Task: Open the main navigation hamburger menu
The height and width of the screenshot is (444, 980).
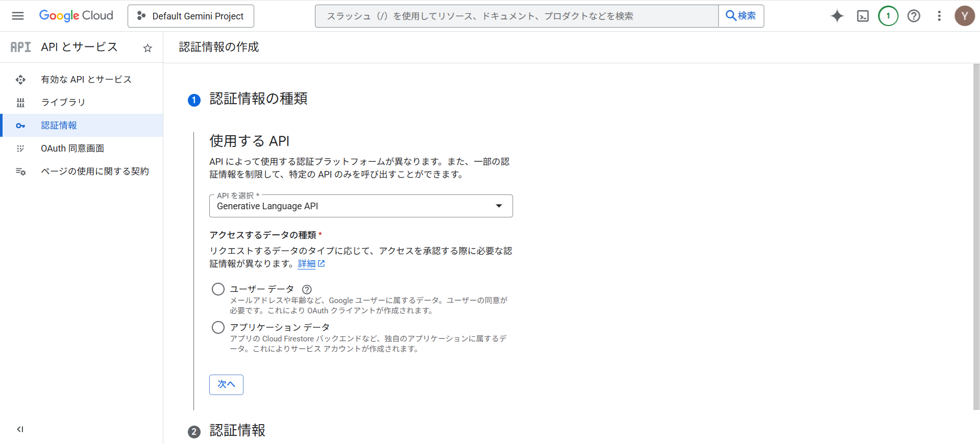Action: click(18, 16)
